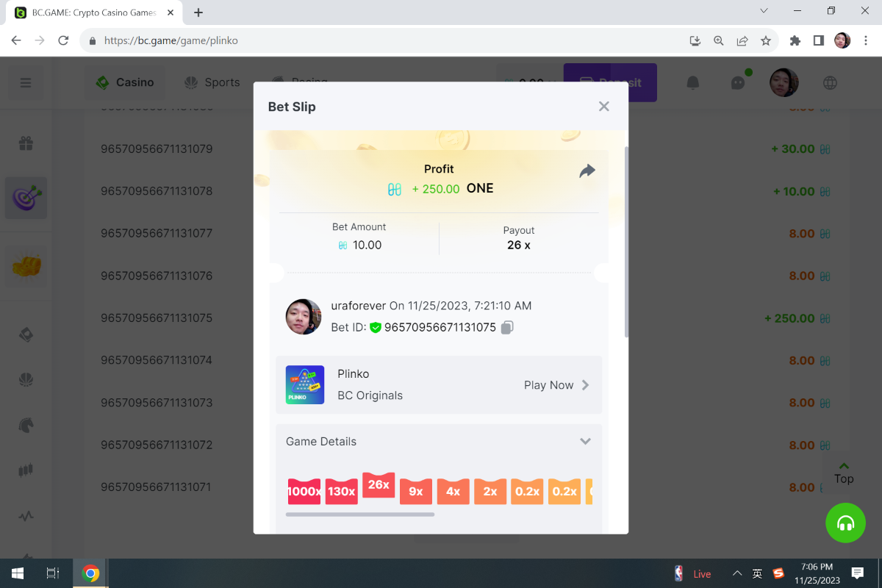
Task: Open the hamburger sidebar menu
Action: click(26, 83)
